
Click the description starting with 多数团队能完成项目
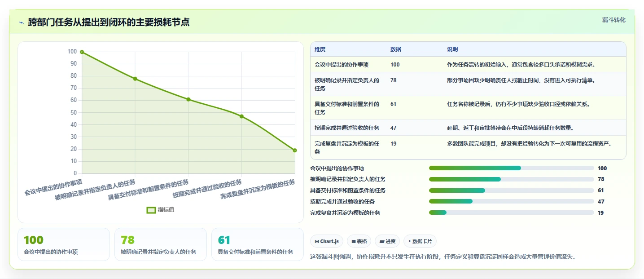530,144
